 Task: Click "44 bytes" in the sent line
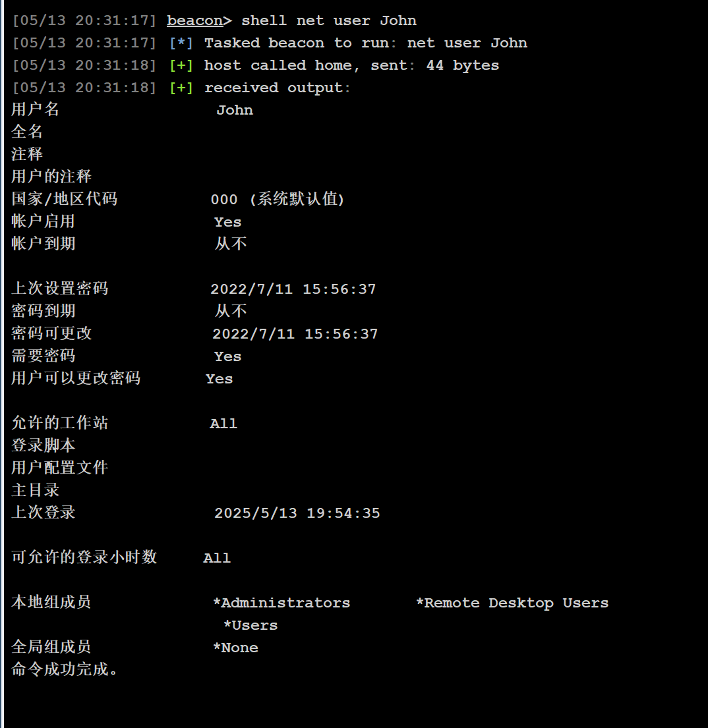coord(463,65)
